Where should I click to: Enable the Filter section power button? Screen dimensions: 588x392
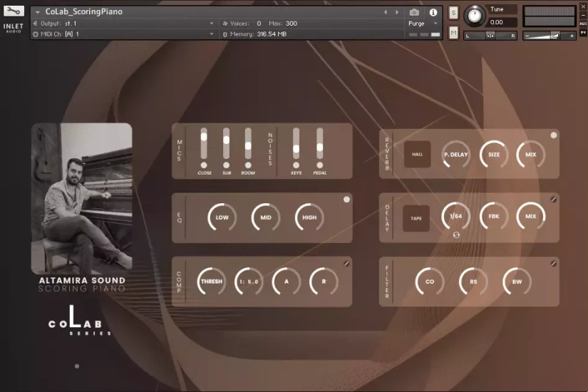coord(553,264)
